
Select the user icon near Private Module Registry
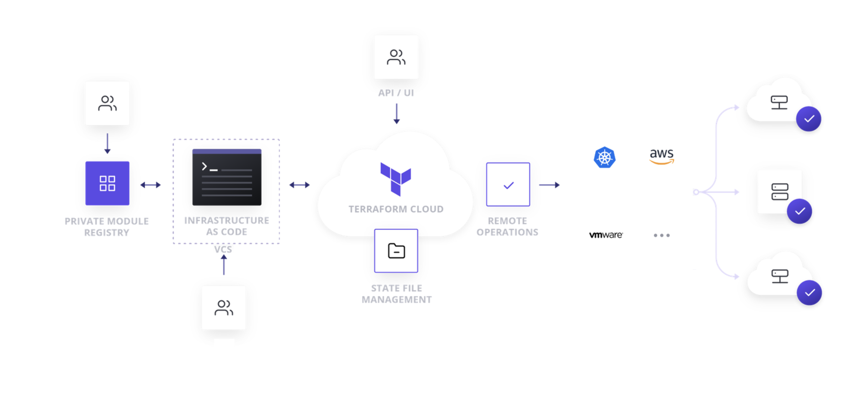[107, 102]
